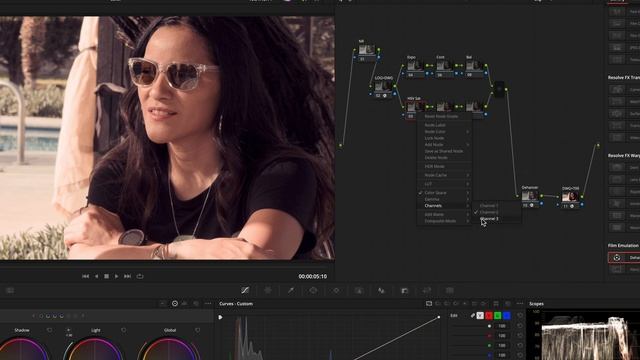The height and width of the screenshot is (360, 640).
Task: Expand Color Space submenu
Action: coord(444,193)
